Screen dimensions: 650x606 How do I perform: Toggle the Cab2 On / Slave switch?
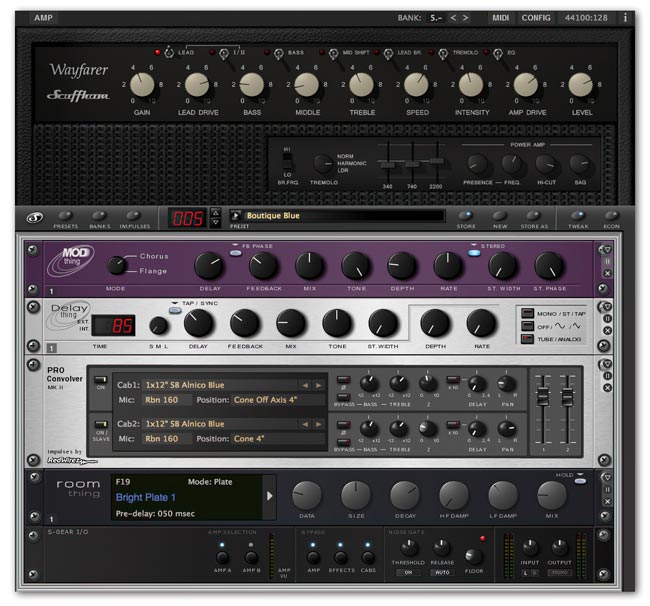(101, 424)
